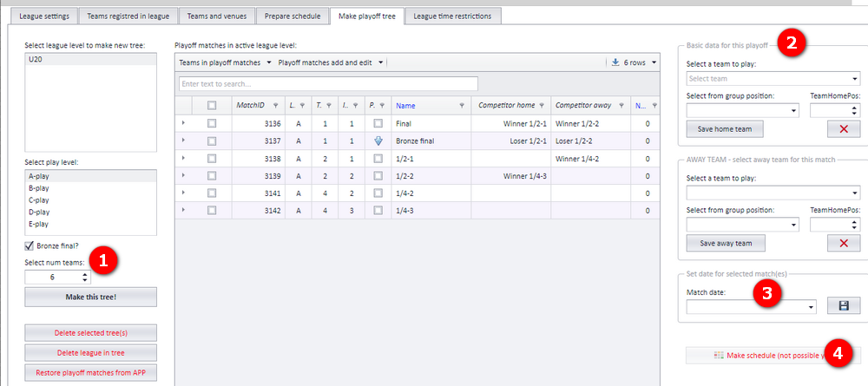Open home 'Select team' dropdown
868x386 pixels.
[773, 79]
